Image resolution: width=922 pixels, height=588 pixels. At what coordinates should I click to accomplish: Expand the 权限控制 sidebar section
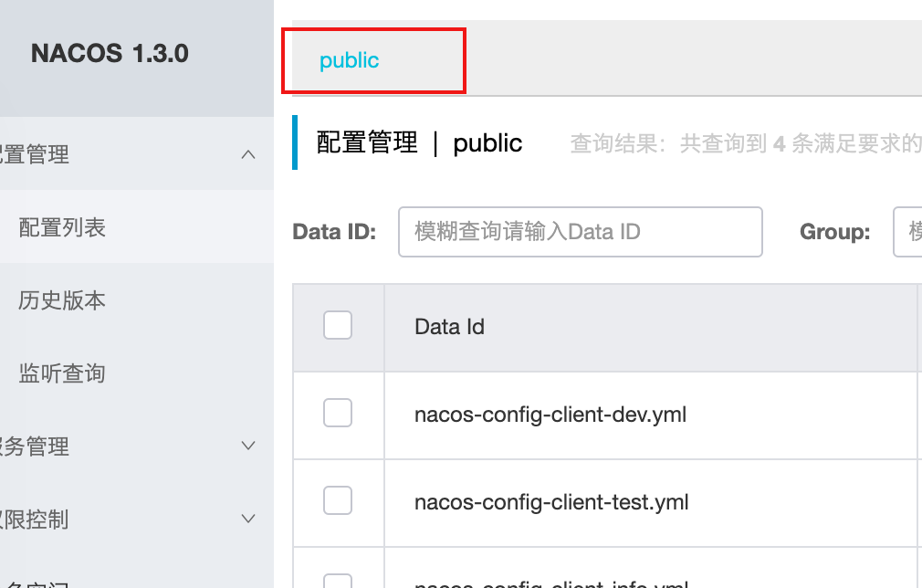[x=136, y=519]
